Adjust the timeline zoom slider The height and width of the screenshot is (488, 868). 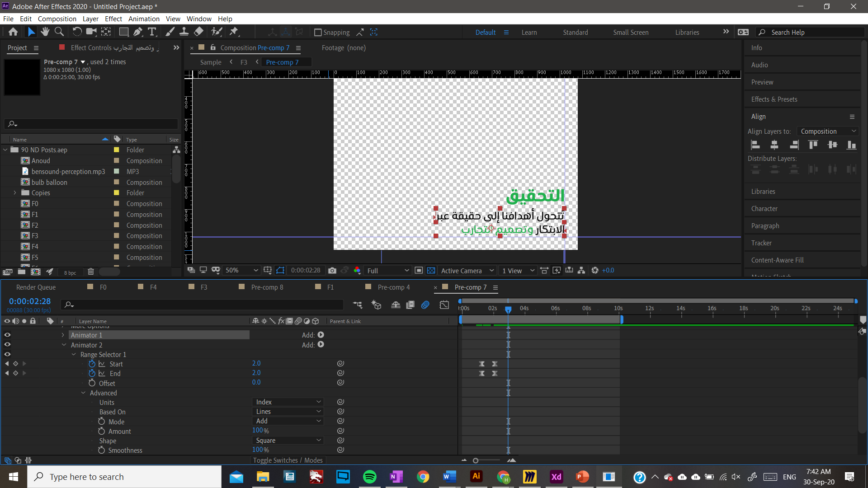pos(476,460)
